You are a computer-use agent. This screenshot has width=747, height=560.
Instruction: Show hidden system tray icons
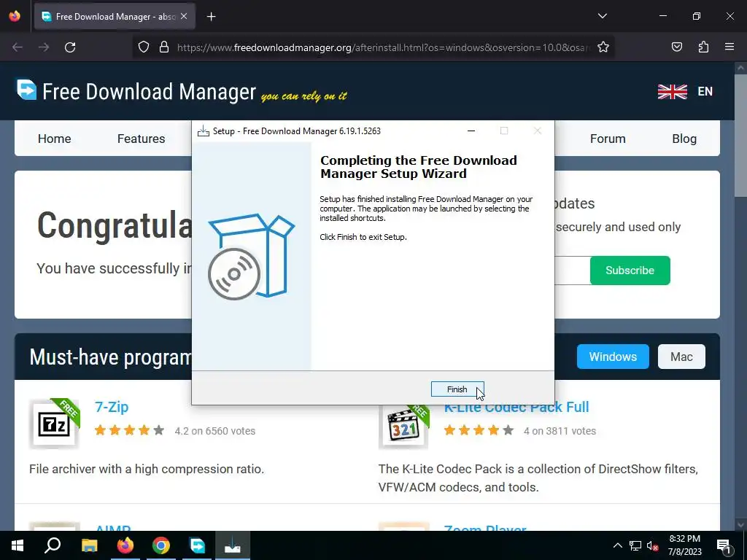click(617, 545)
